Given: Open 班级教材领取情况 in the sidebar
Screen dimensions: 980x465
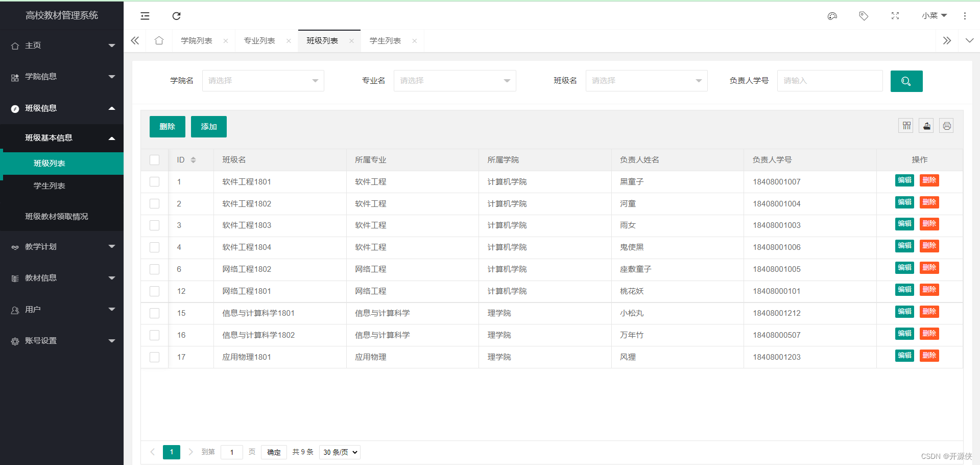Looking at the screenshot, I should point(62,217).
